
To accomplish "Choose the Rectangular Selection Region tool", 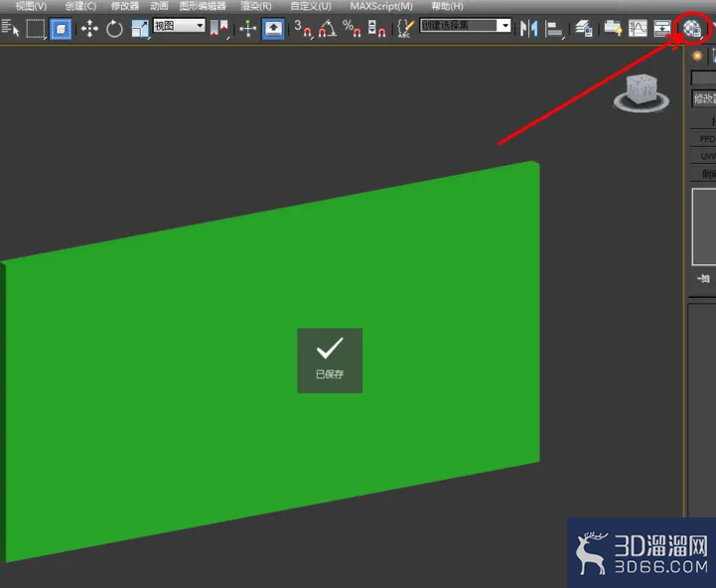I will 36,29.
